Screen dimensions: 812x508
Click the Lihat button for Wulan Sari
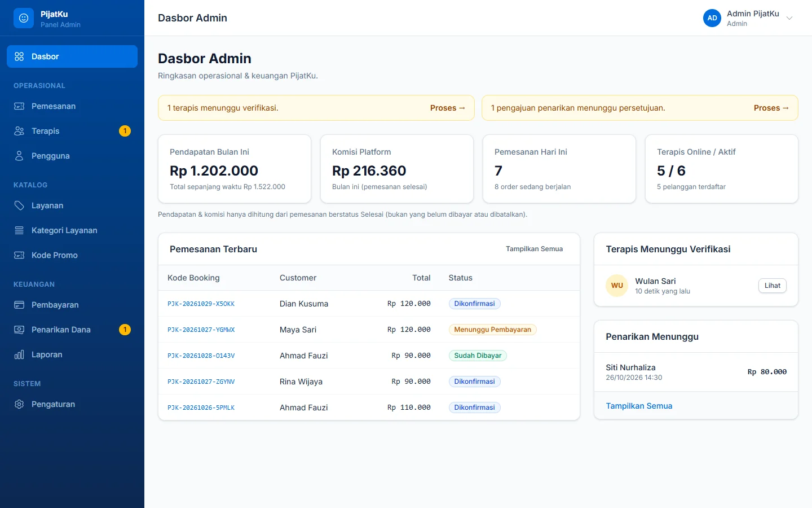(773, 286)
